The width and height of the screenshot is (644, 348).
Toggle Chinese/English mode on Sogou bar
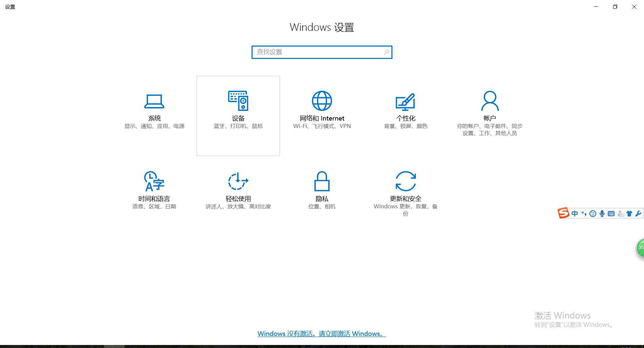point(575,214)
